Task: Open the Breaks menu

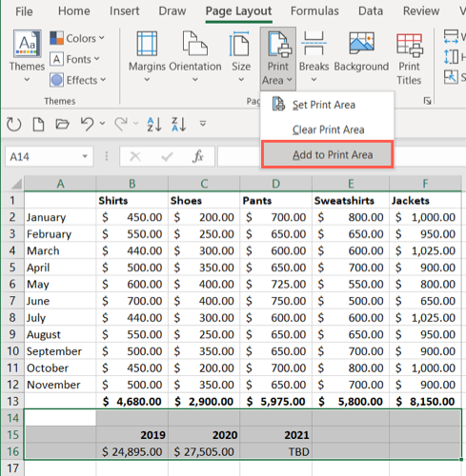Action: [314, 56]
